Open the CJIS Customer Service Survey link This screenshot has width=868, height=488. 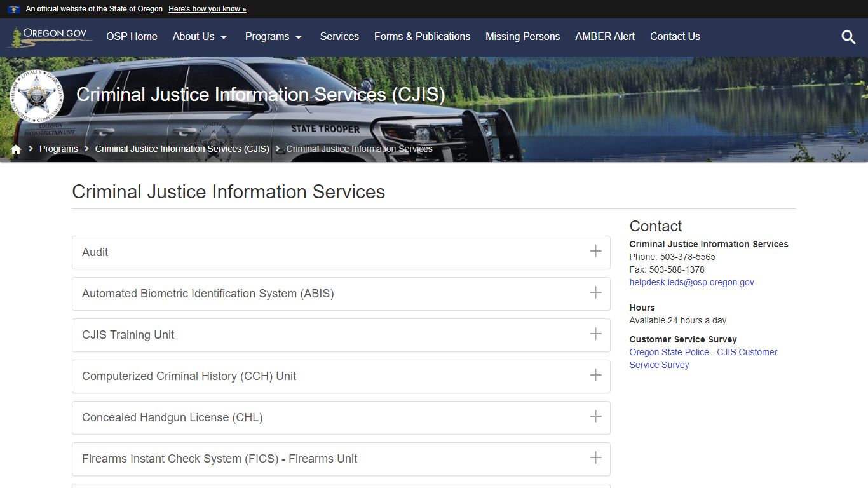point(703,358)
